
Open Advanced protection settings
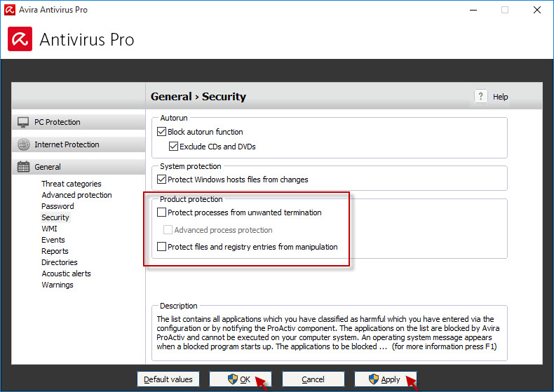click(76, 195)
